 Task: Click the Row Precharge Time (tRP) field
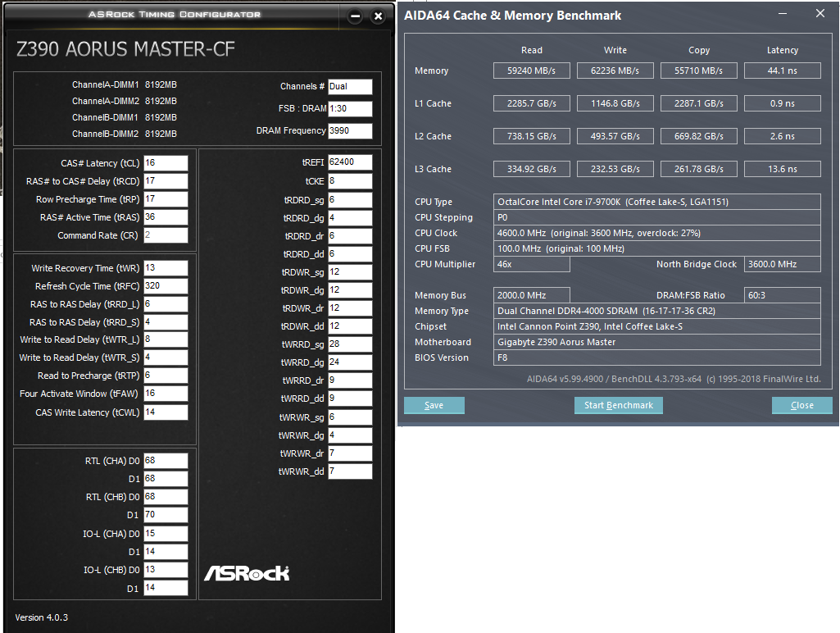(166, 199)
